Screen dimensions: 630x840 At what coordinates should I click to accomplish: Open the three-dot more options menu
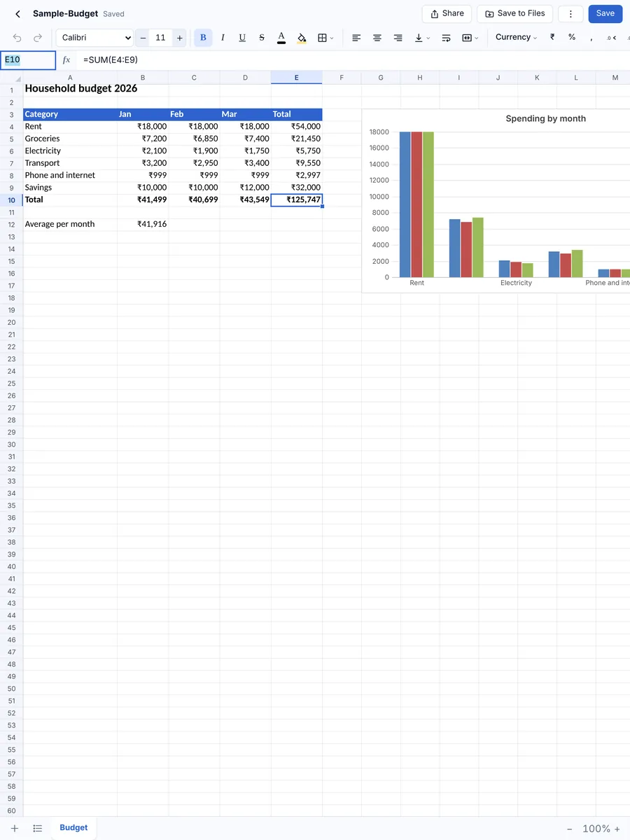point(570,14)
